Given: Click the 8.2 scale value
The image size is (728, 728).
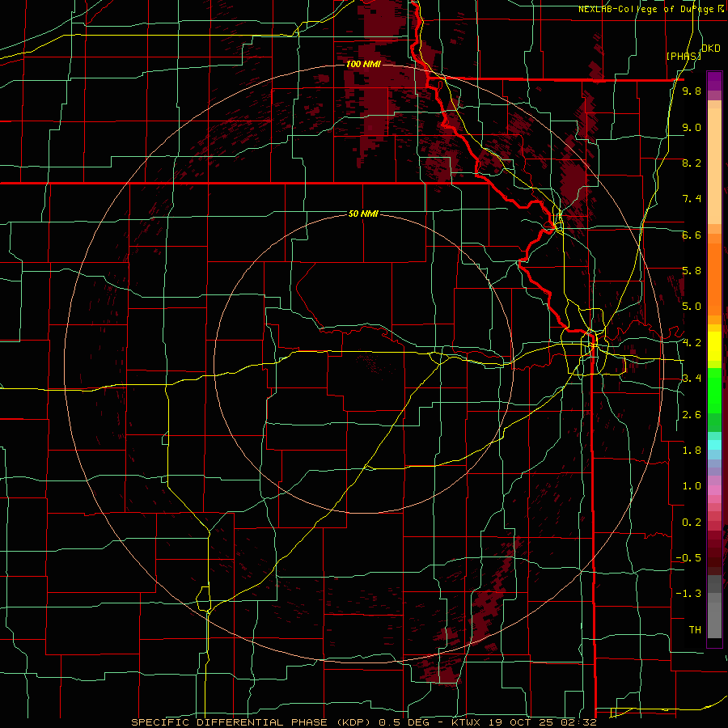Looking at the screenshot, I should click(692, 163).
